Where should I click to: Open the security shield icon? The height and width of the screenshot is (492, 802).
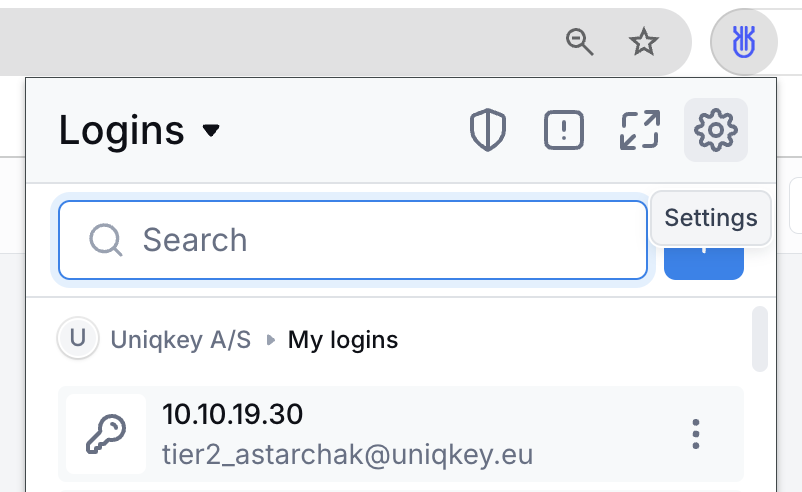tap(488, 130)
